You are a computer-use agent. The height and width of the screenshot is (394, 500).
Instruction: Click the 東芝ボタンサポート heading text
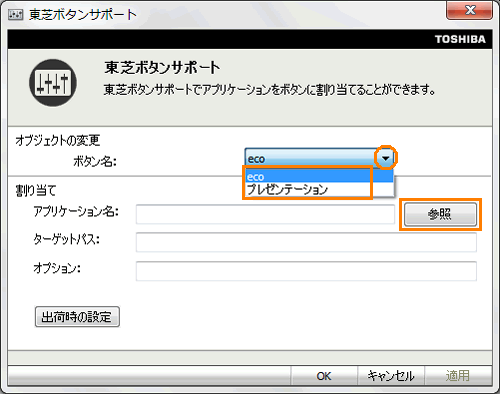[162, 68]
